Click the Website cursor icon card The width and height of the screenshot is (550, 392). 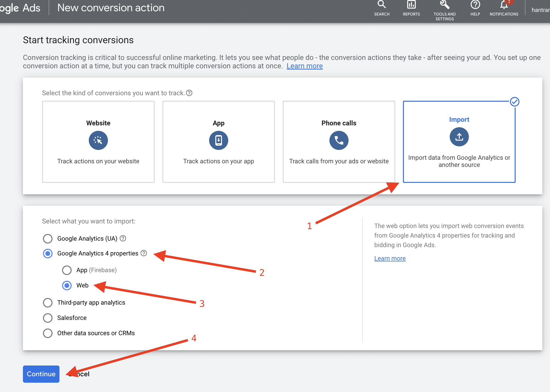(x=98, y=140)
